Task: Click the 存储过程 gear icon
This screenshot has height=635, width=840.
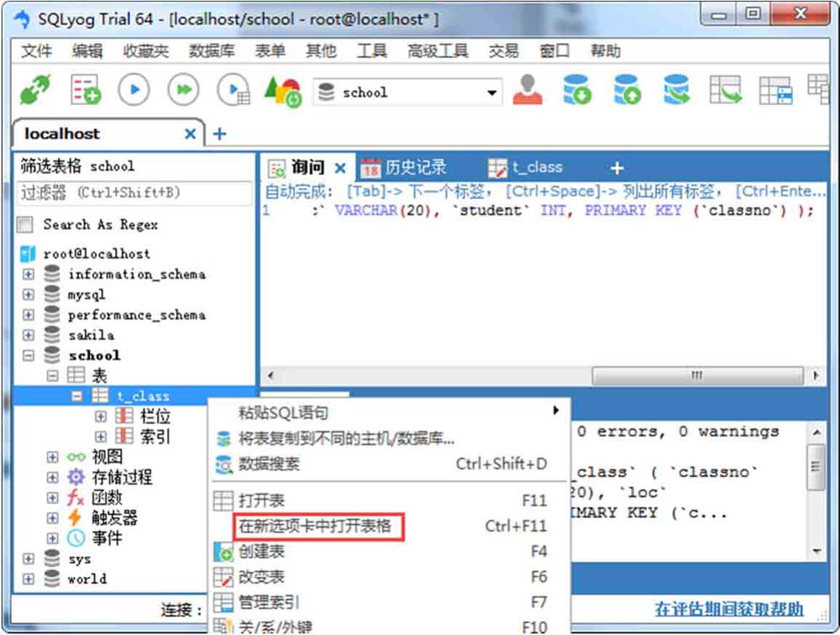Action: 76,477
